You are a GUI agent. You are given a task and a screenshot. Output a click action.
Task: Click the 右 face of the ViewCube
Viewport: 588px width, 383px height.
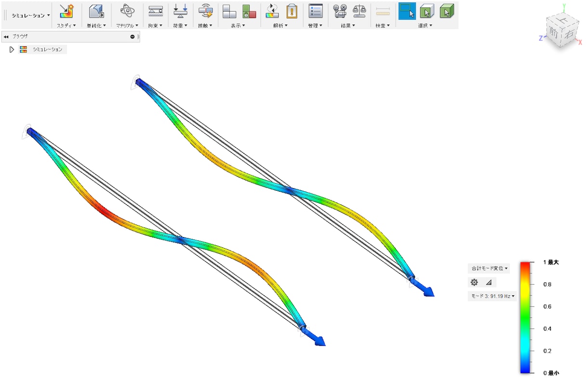coord(570,34)
